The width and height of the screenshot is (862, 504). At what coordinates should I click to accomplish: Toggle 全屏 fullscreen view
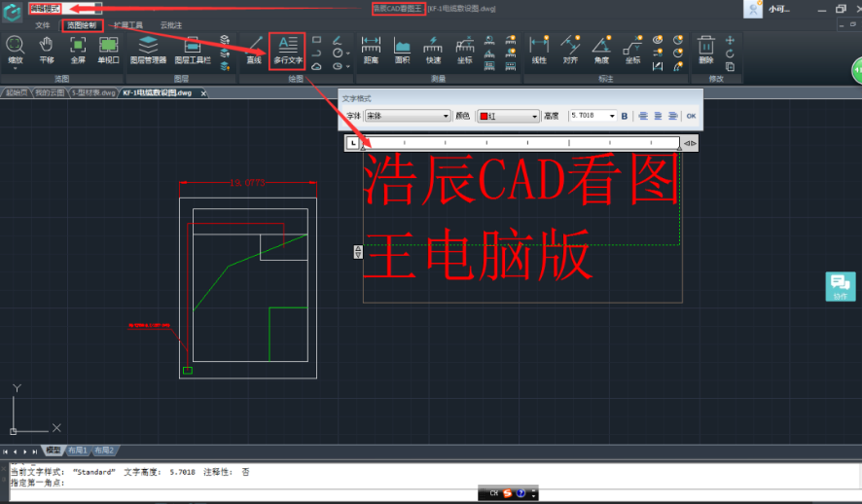coord(78,49)
